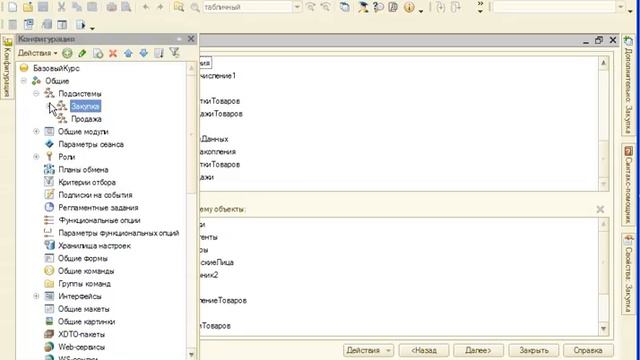Click the New document toolbar icon
This screenshot has width=640, height=360.
pyautogui.click(x=13, y=7)
